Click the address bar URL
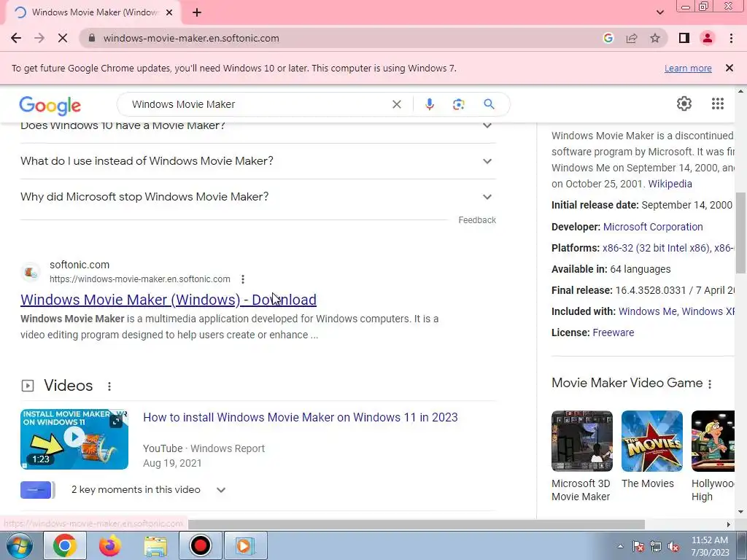 point(191,38)
